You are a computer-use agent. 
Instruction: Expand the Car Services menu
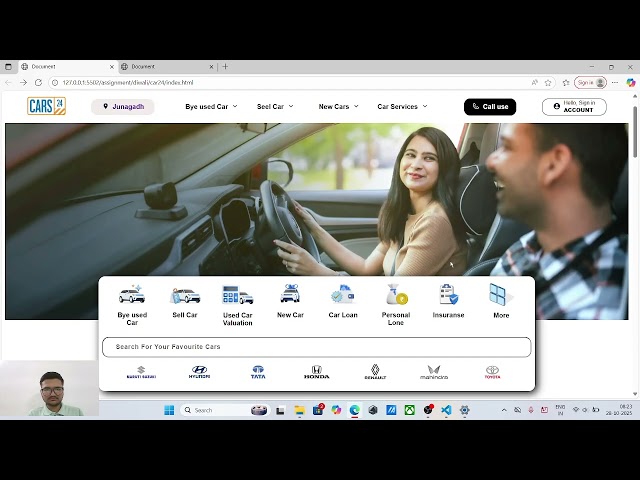(x=402, y=107)
